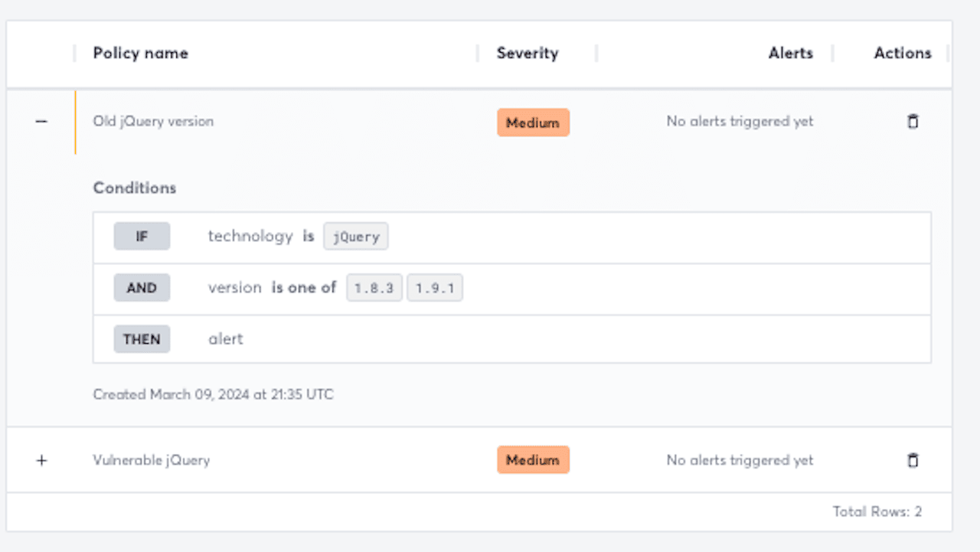Toggle the plus expander on Vulnerable jQuery
The height and width of the screenshot is (552, 980).
[41, 459]
